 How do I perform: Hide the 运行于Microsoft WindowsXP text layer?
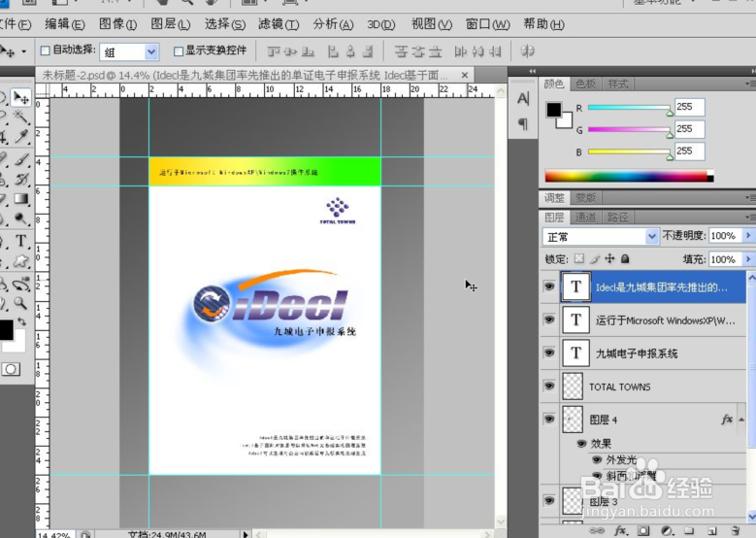point(548,319)
